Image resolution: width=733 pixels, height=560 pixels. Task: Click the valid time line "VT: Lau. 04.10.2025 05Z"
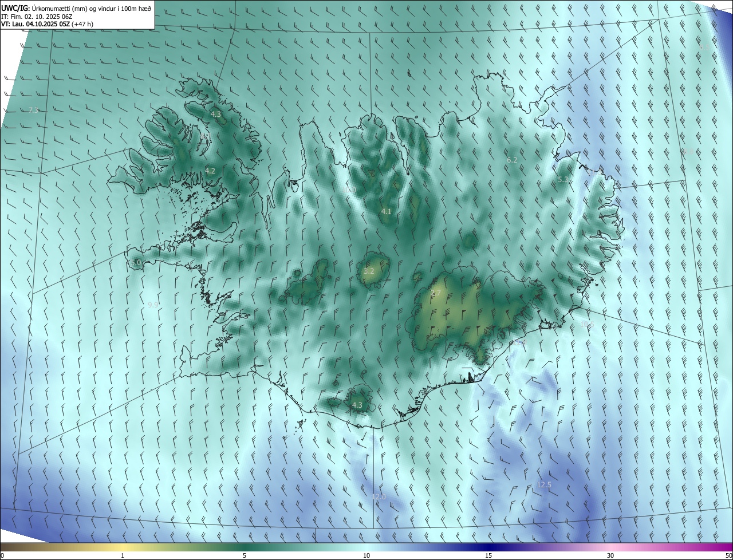tap(36, 24)
